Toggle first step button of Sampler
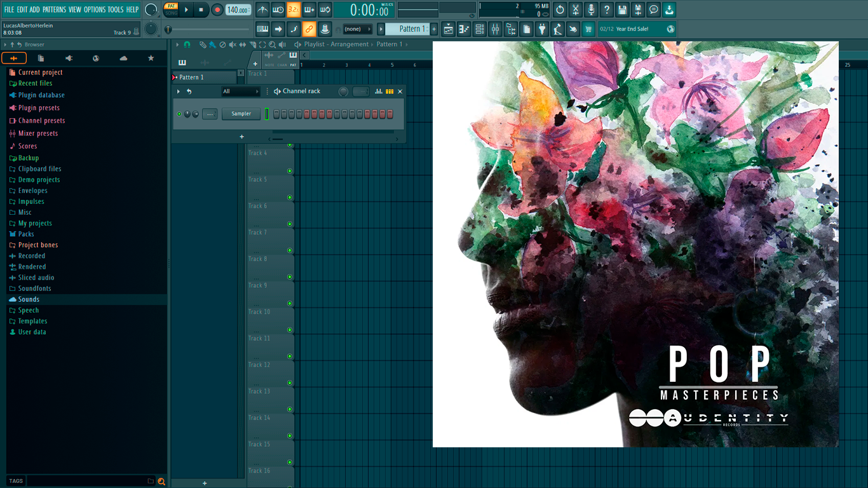868x488 pixels. click(276, 114)
